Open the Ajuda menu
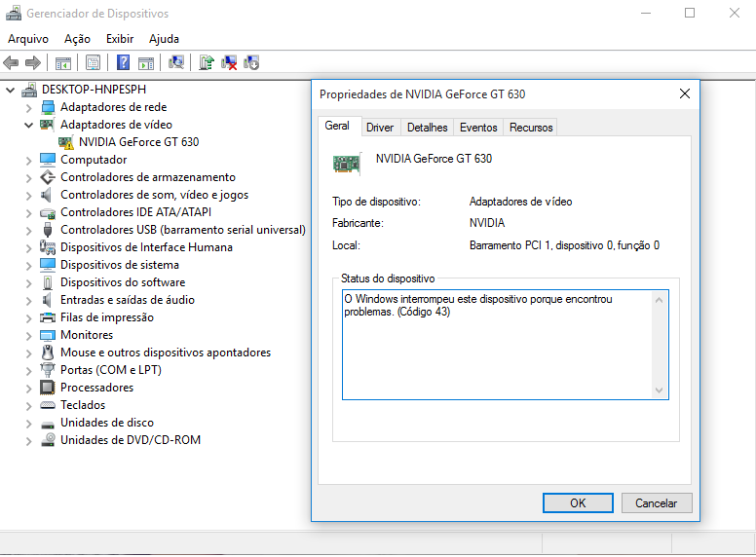756x557 pixels. tap(164, 39)
